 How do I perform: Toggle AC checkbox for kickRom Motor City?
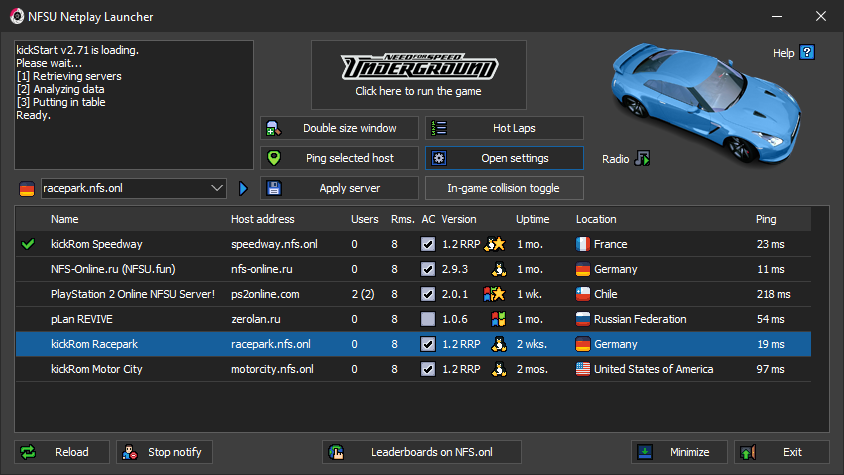428,369
